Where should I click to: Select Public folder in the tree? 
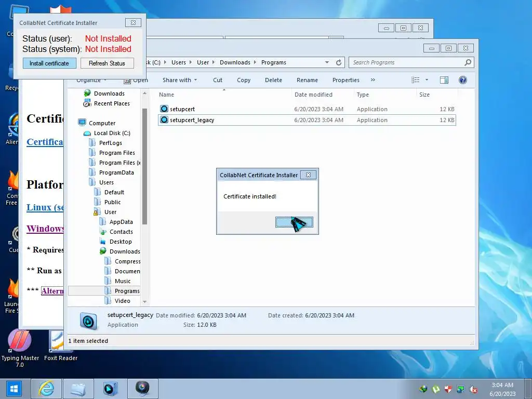coord(112,202)
